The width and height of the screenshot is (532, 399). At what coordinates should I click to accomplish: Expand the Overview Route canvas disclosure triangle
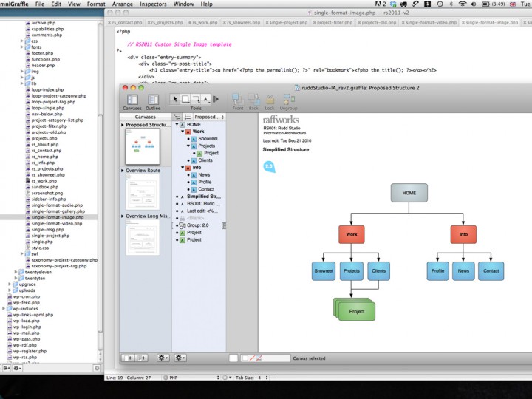tap(123, 171)
